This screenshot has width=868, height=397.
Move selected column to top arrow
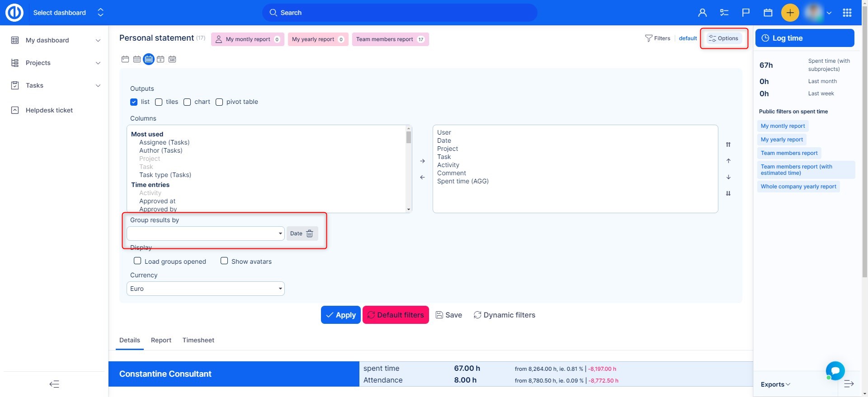pyautogui.click(x=728, y=145)
